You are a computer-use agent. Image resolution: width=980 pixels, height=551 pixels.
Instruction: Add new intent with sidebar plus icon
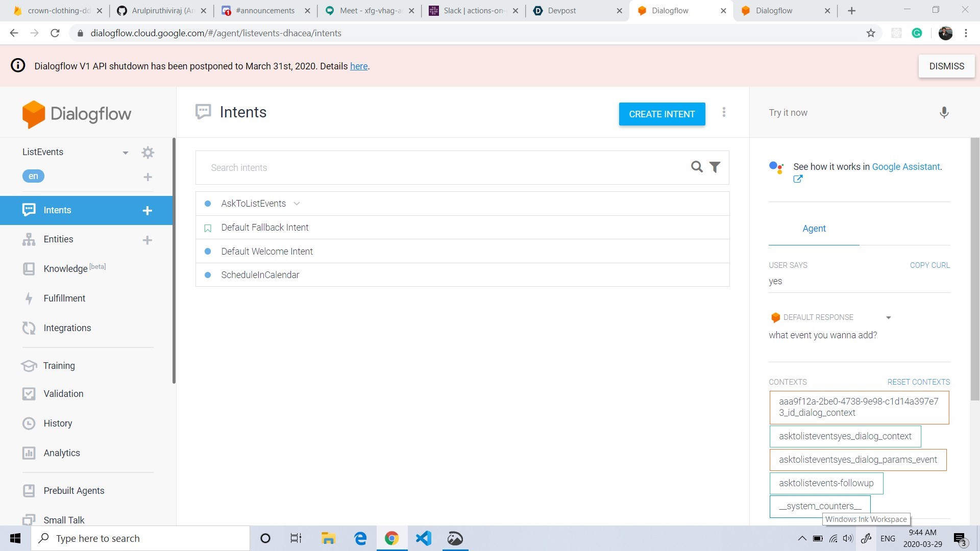[147, 211]
